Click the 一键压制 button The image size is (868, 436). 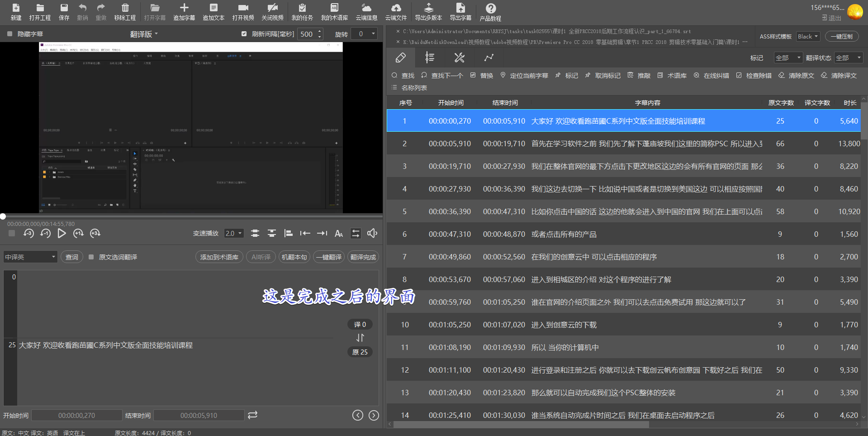point(842,36)
